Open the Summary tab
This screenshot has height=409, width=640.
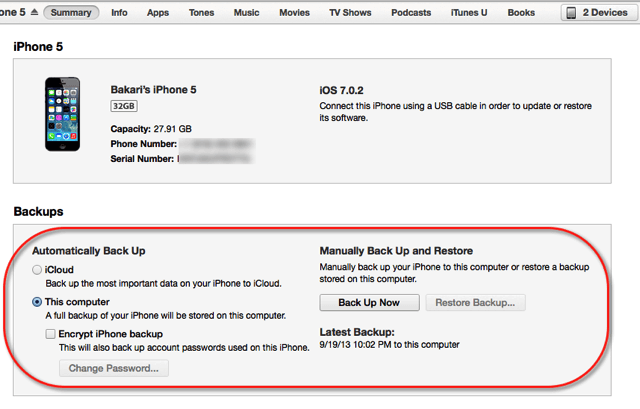pos(71,13)
